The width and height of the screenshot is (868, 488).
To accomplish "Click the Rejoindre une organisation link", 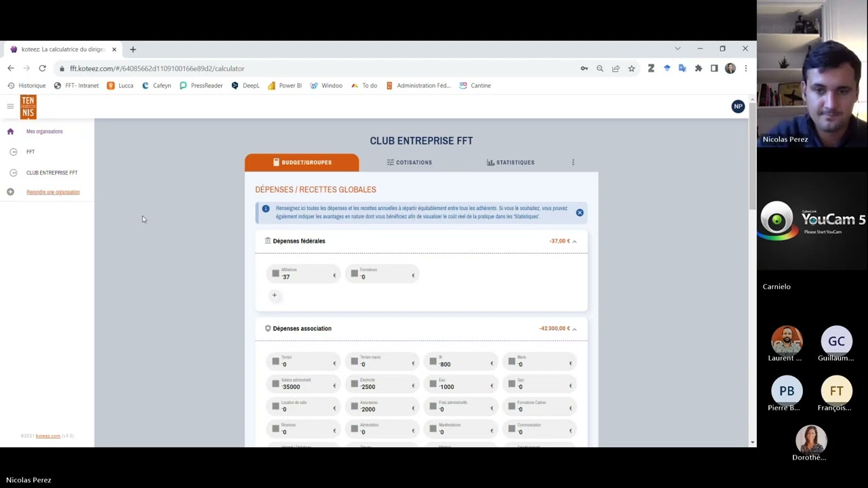I will point(53,192).
